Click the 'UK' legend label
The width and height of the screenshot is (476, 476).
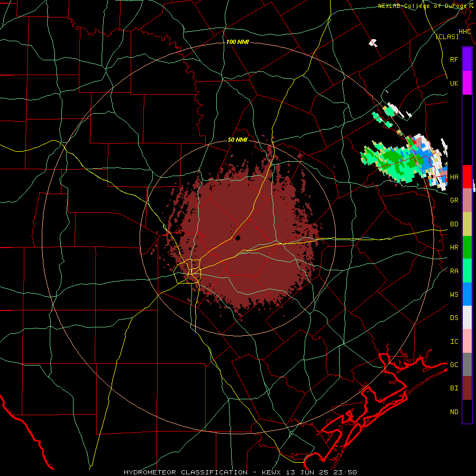click(x=454, y=83)
